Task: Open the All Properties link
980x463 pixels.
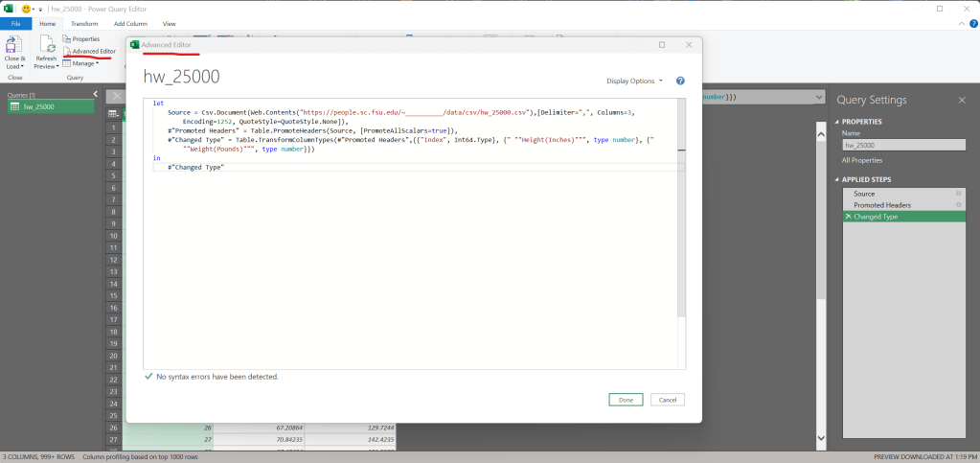Action: click(863, 160)
